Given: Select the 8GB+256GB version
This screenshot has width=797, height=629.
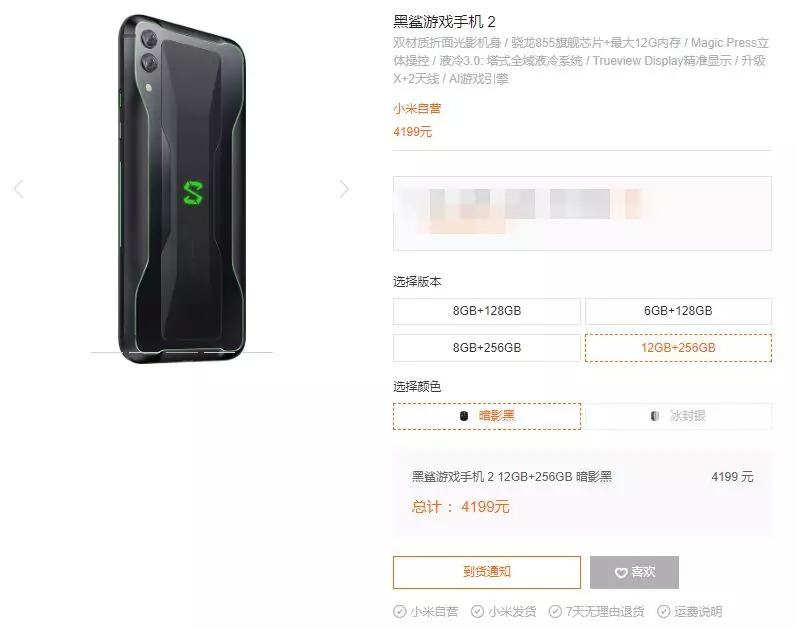Looking at the screenshot, I should (x=486, y=348).
